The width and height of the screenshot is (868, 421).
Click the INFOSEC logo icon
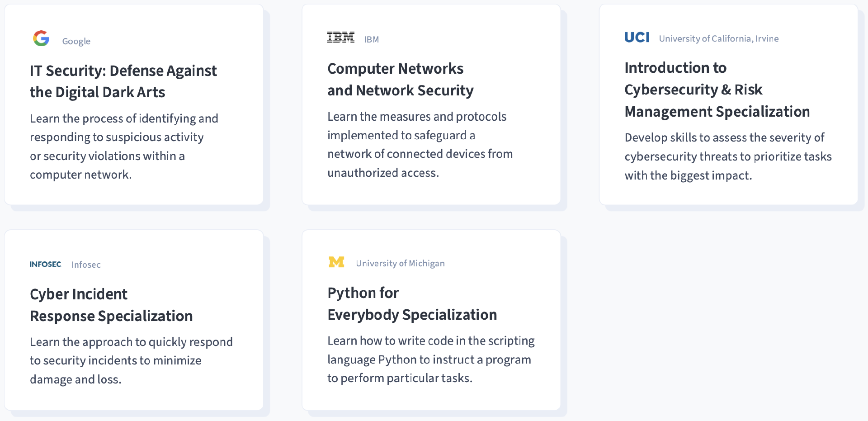(x=45, y=264)
